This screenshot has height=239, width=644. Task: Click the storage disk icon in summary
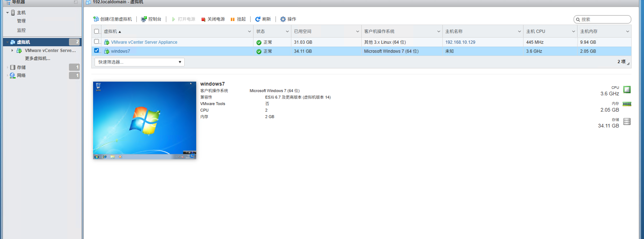[x=627, y=122]
